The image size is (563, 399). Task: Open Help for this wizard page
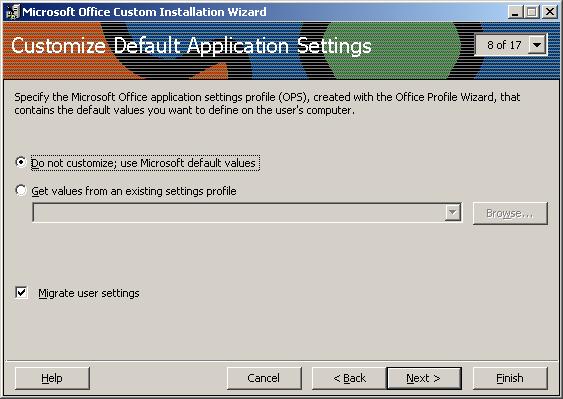[52, 378]
